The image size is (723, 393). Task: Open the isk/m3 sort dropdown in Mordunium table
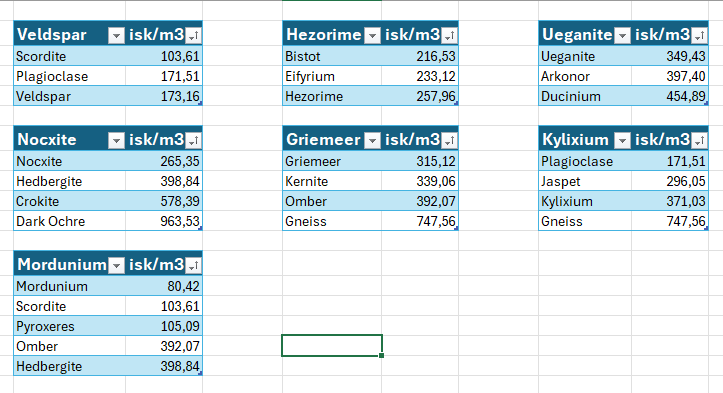pos(194,266)
